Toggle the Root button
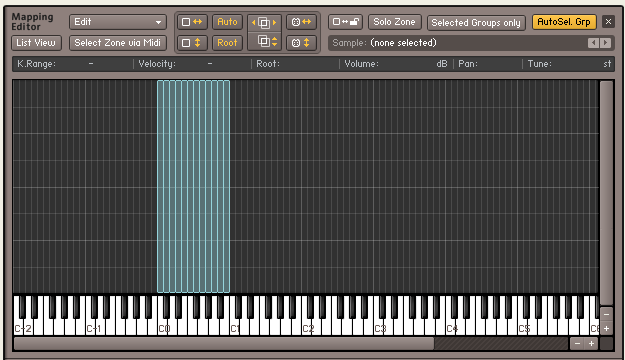The image size is (625, 360). click(x=227, y=43)
